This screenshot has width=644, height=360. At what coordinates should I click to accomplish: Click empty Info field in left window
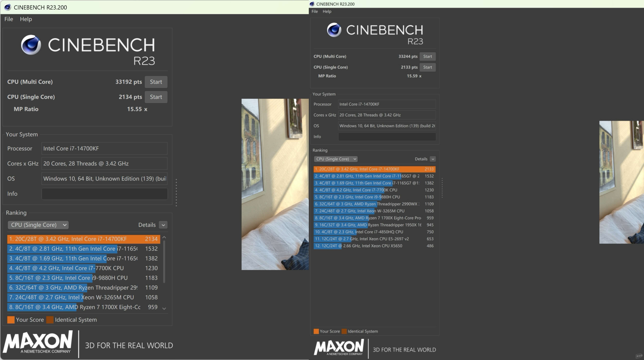tap(104, 194)
